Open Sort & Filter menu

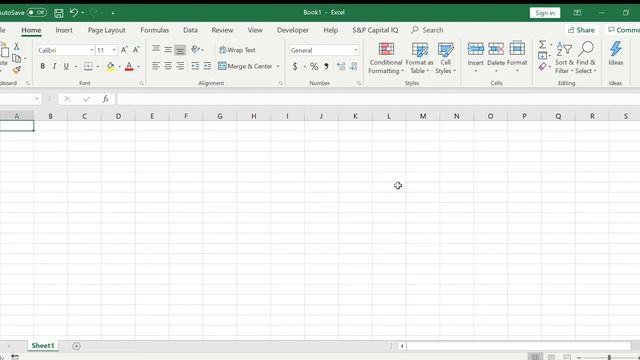[x=564, y=58]
